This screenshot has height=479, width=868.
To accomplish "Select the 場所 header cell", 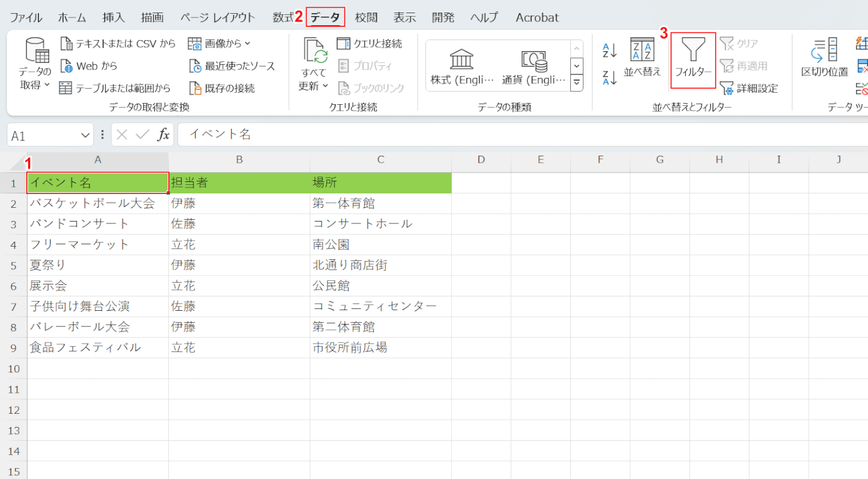I will pyautogui.click(x=380, y=183).
